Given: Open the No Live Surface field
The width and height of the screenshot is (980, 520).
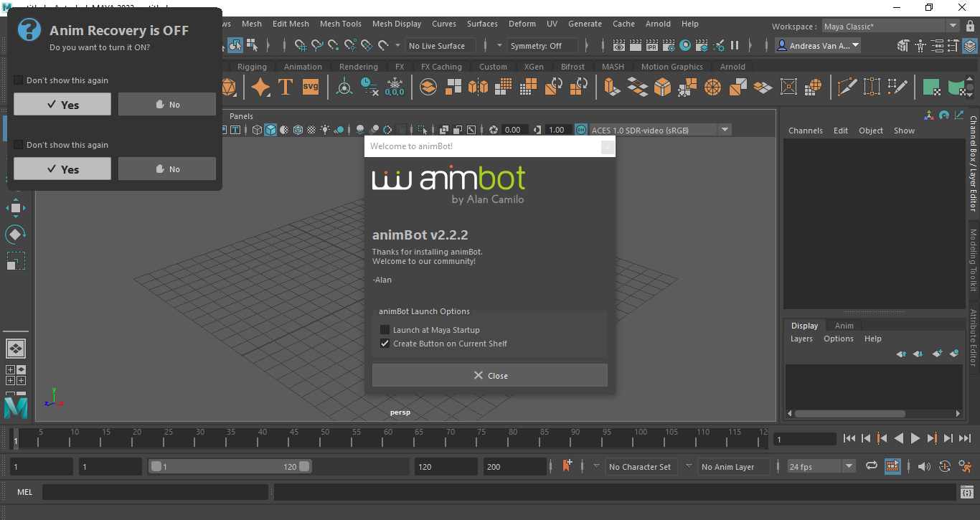Looking at the screenshot, I should [x=439, y=46].
